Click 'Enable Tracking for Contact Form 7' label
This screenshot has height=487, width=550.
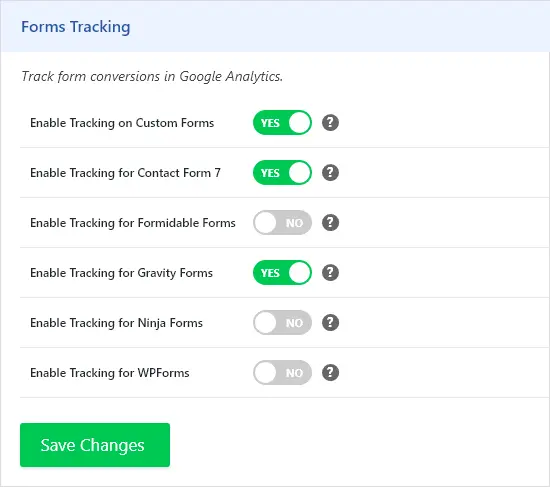pyautogui.click(x=125, y=173)
